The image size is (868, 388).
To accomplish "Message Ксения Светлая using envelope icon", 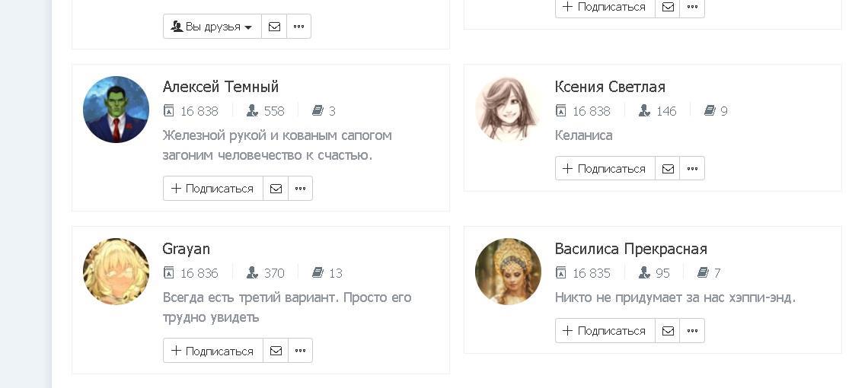I will pyautogui.click(x=668, y=169).
